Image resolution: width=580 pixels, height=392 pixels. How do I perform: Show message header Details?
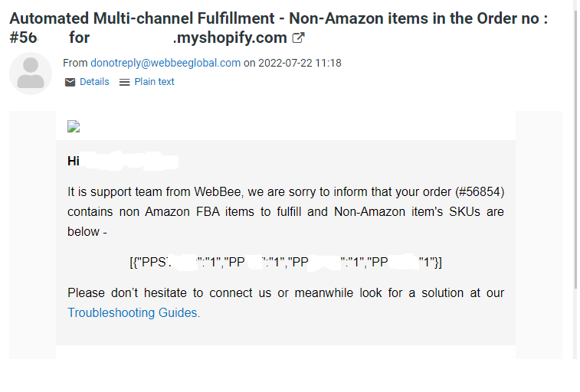coord(94,82)
